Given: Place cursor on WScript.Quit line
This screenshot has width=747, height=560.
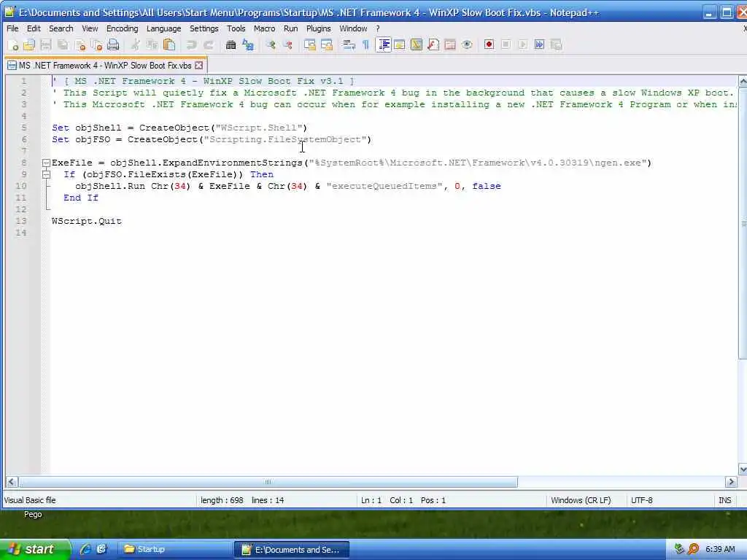Looking at the screenshot, I should pos(87,221).
